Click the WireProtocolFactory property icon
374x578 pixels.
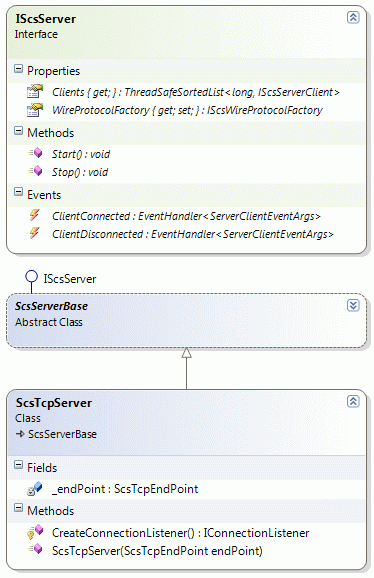coord(35,110)
